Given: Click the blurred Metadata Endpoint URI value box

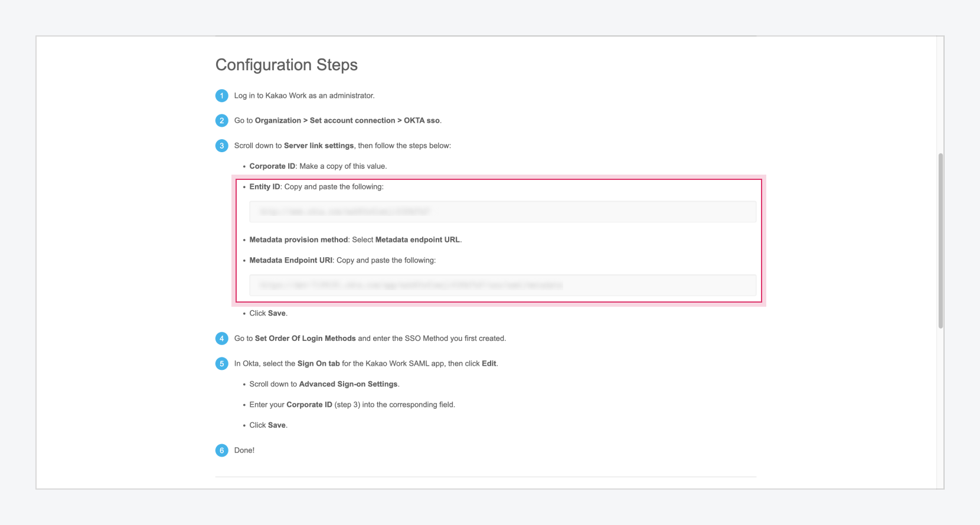Looking at the screenshot, I should pyautogui.click(x=502, y=286).
